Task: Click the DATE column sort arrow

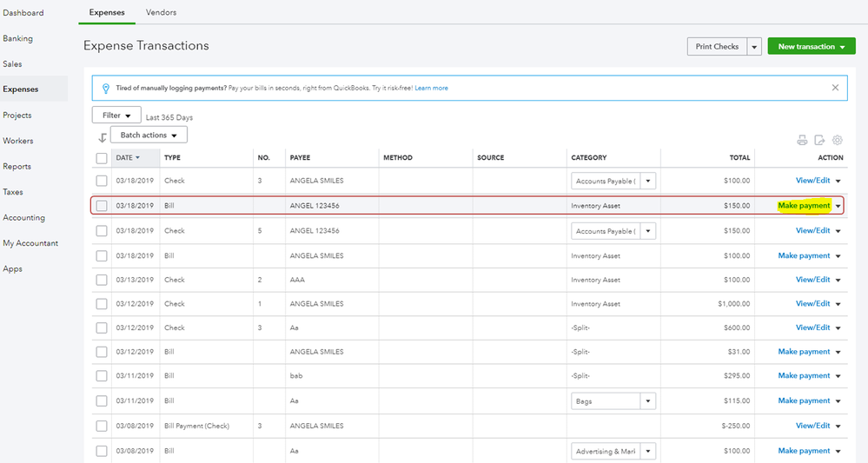Action: coord(137,158)
